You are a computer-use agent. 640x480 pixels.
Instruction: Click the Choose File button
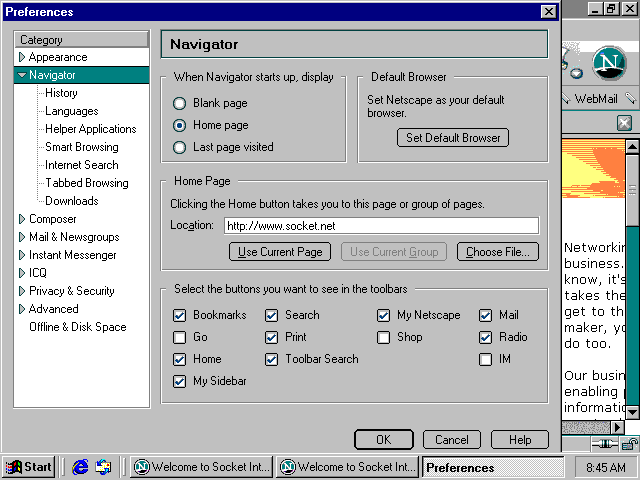coord(498,252)
